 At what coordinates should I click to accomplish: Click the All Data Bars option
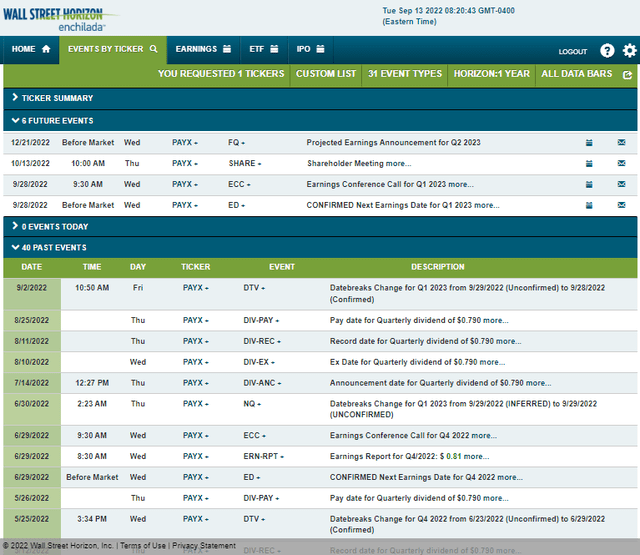pos(576,74)
